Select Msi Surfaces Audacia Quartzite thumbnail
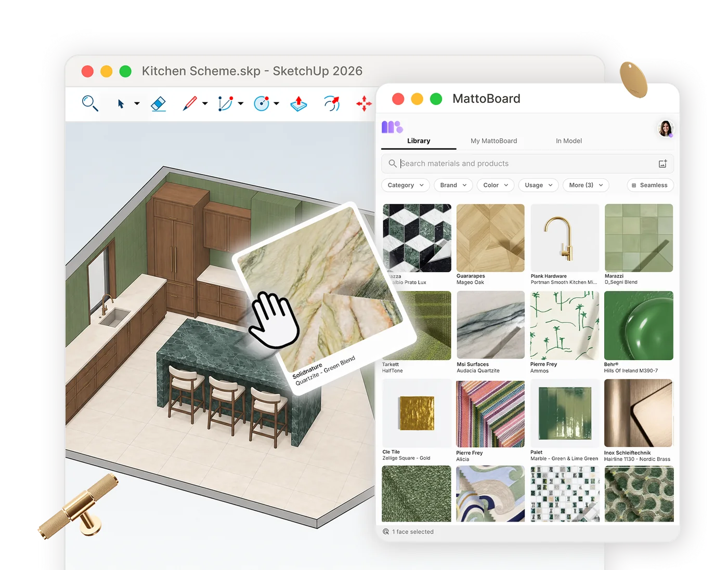728x570 pixels. pyautogui.click(x=490, y=325)
